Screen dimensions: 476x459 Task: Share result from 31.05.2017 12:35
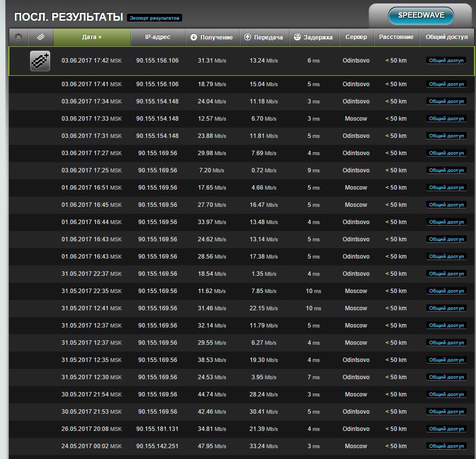pyautogui.click(x=446, y=360)
